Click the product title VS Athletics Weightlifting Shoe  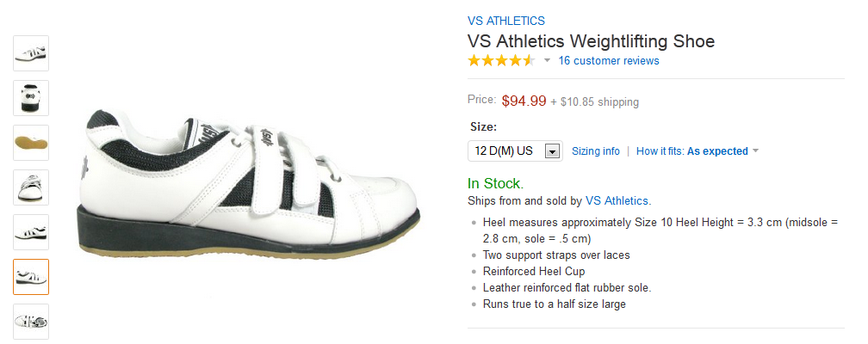coord(591,41)
